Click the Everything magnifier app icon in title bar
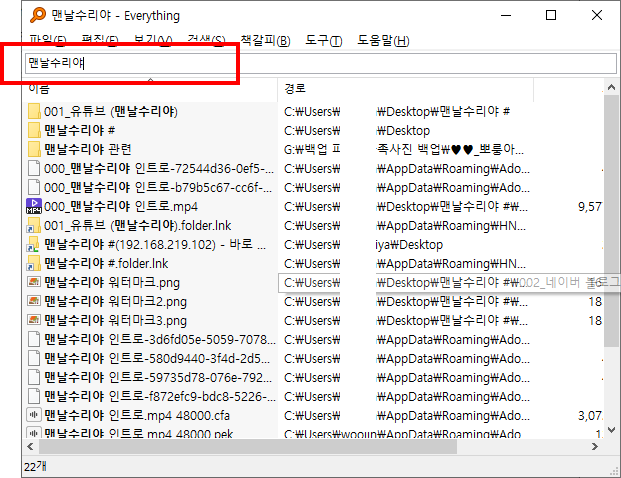Viewport: 621px width, 478px height. coord(38,15)
